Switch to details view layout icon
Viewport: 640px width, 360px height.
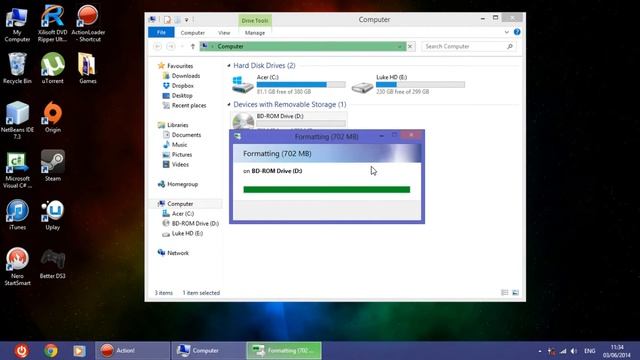pyautogui.click(x=504, y=293)
